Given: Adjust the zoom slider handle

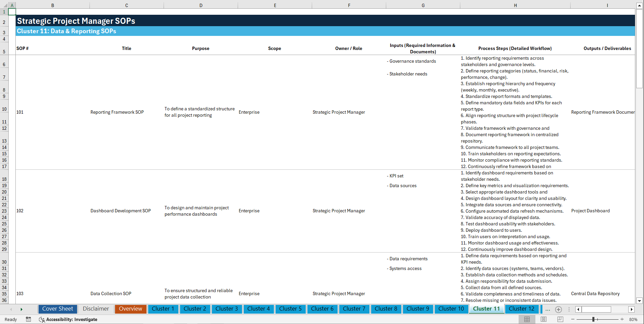Looking at the screenshot, I should [x=593, y=319].
